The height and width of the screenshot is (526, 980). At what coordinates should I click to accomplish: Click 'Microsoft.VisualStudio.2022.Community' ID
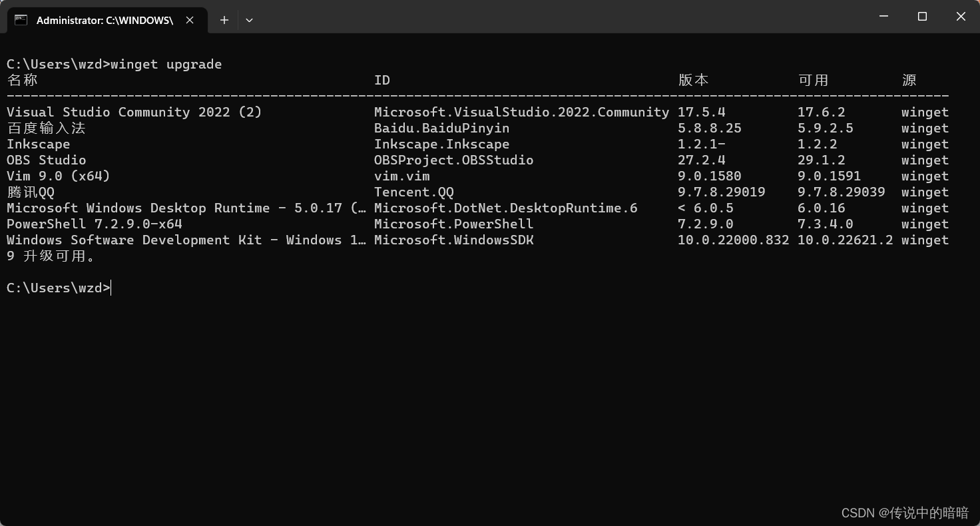522,112
